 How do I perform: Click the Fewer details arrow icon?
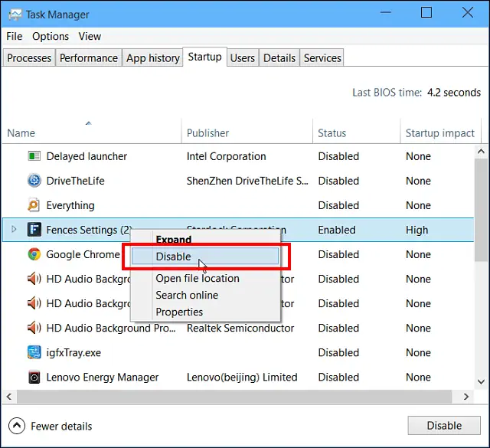(x=17, y=426)
